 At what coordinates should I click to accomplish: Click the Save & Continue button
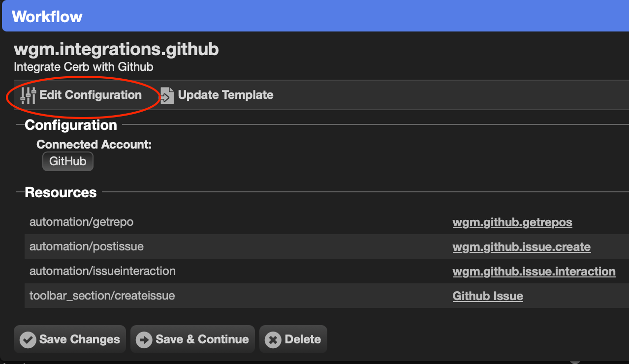(x=192, y=339)
